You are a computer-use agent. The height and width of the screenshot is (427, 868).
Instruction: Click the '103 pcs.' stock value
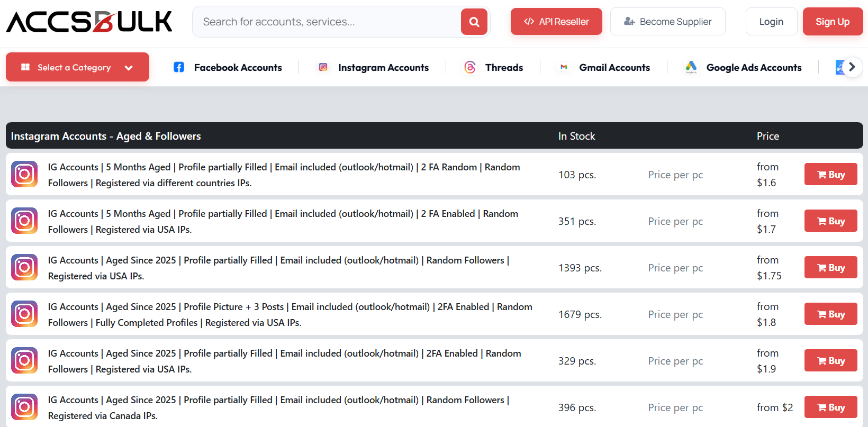click(577, 175)
